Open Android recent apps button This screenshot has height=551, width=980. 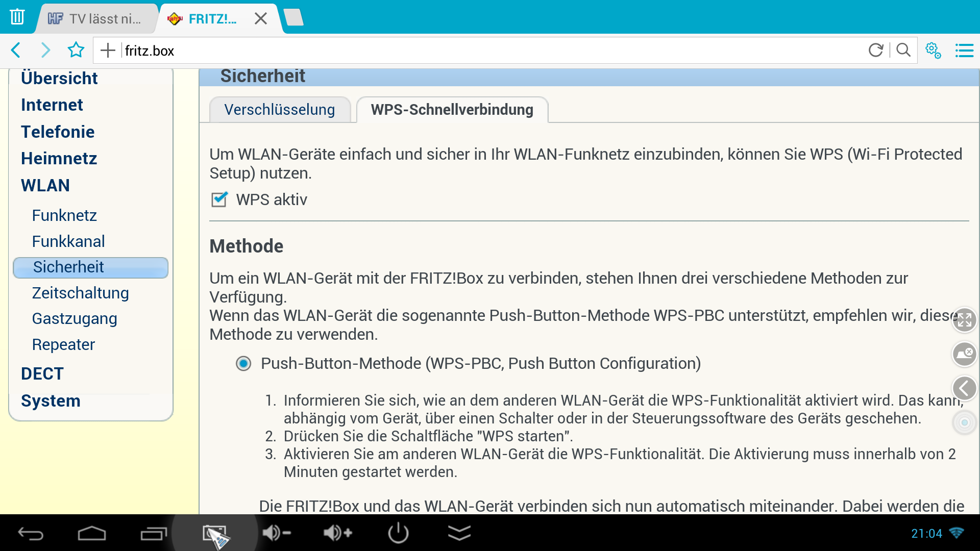click(x=154, y=534)
